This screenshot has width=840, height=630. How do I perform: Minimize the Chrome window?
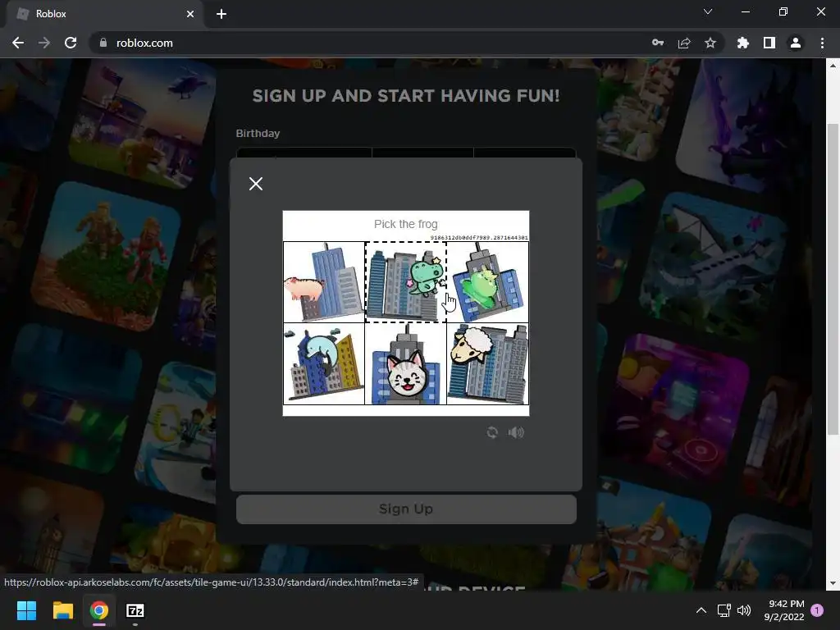pos(746,11)
